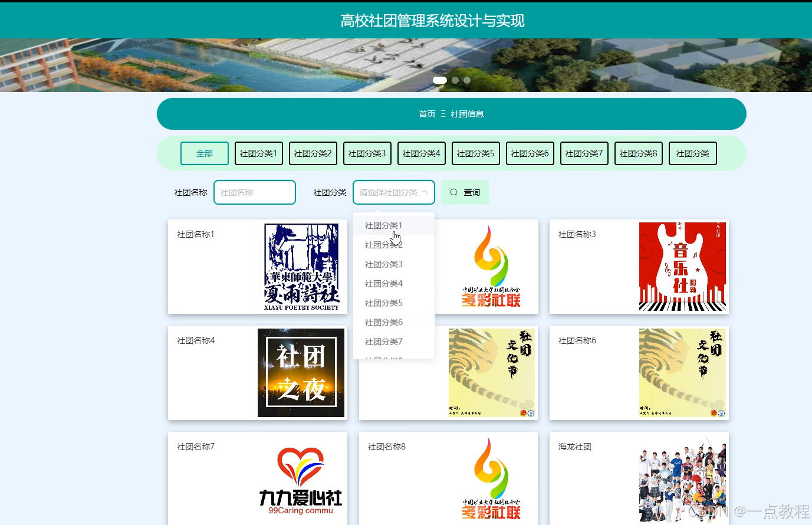The image size is (812, 525).
Task: Click the 海龙社团 card title
Action: click(575, 447)
